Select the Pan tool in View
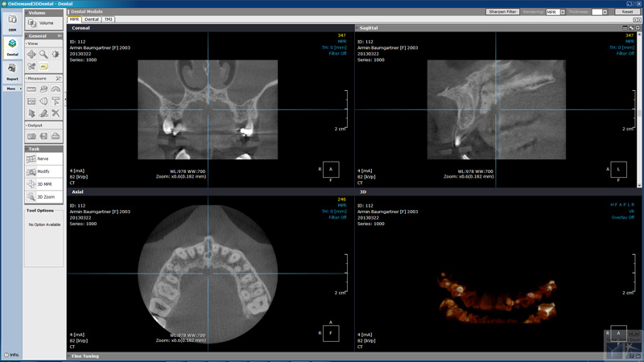Screen dimensions: 644x362 (x=31, y=55)
